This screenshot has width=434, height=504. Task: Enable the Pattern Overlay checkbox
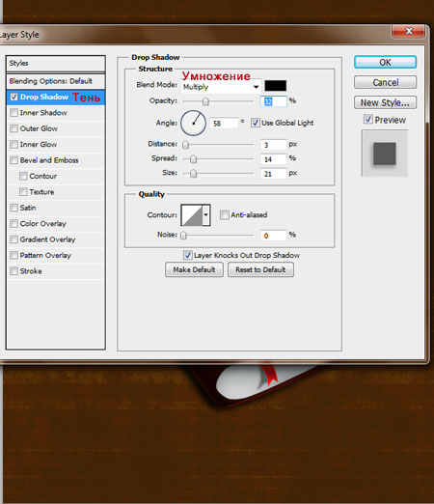pyautogui.click(x=14, y=255)
